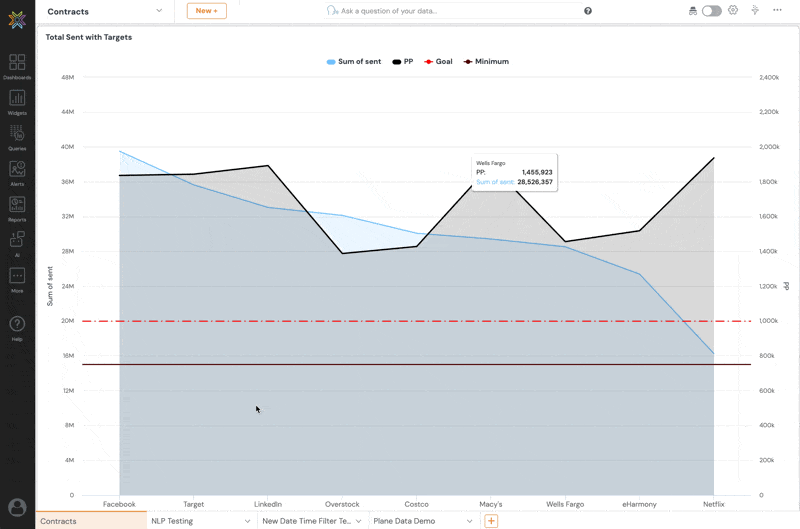Switch to New Date Time Filter tab

(306, 521)
